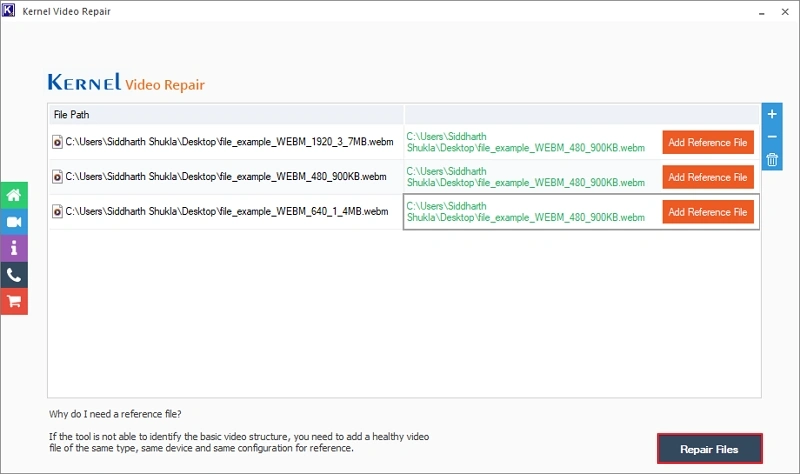Open the info sidebar icon

[x=14, y=248]
